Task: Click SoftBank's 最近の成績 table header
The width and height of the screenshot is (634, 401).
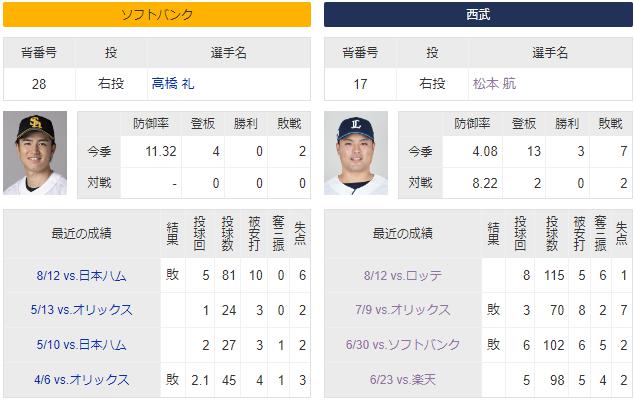Action: point(81,234)
